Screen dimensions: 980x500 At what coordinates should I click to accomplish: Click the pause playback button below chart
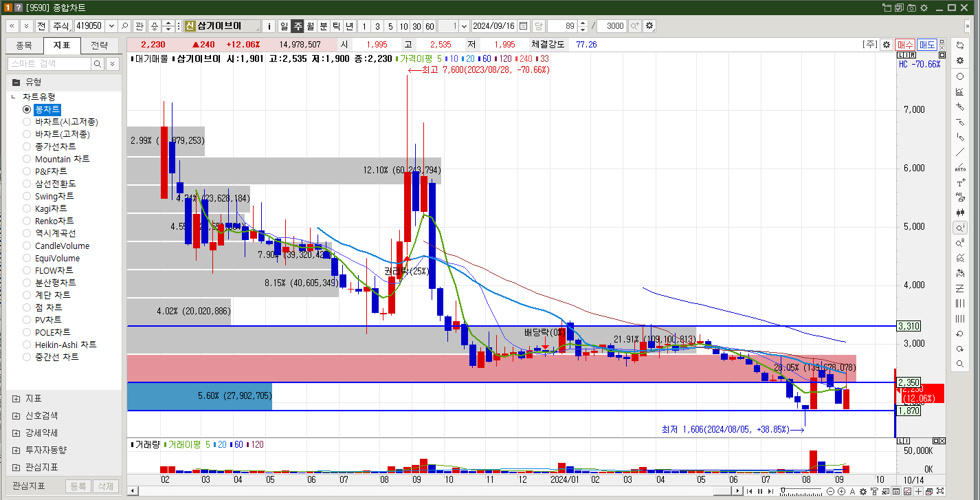760,491
